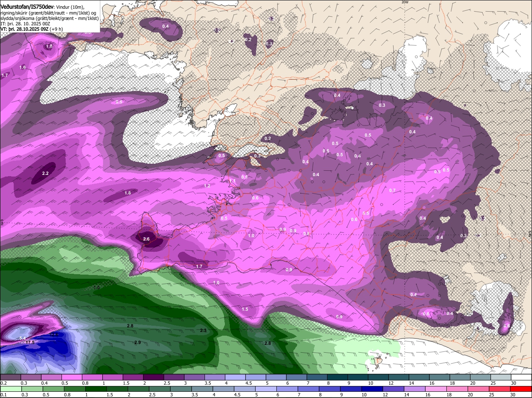This screenshot has height=398, width=532.
Task: Click the 2.6 snowfall maximum label
Action: point(146,239)
